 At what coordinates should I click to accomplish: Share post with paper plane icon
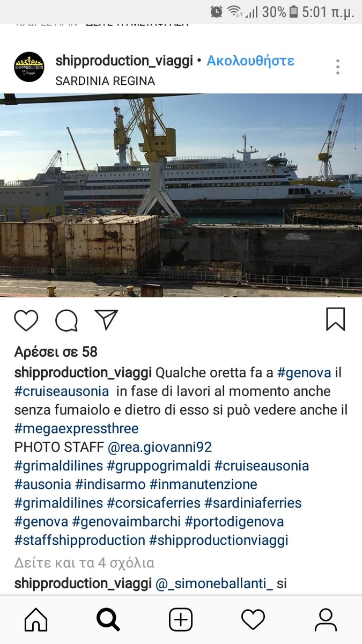point(106,320)
